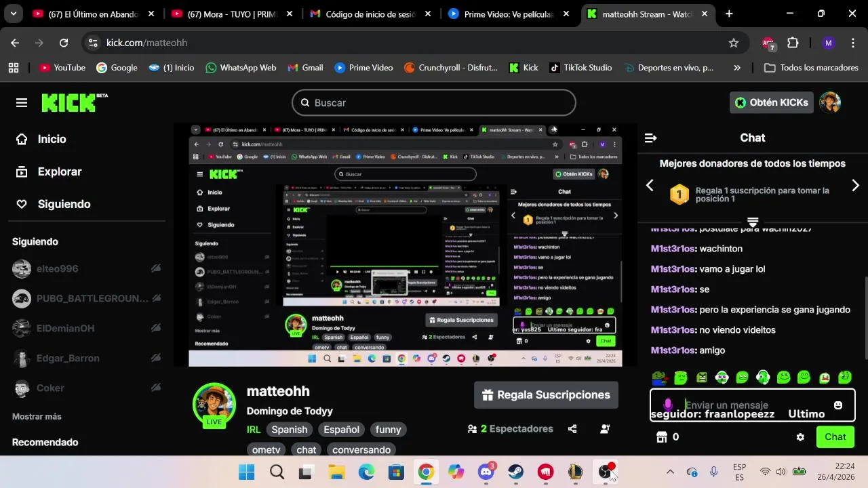The width and height of the screenshot is (868, 488).
Task: Click the Enviar un mensaje field
Action: (x=753, y=405)
